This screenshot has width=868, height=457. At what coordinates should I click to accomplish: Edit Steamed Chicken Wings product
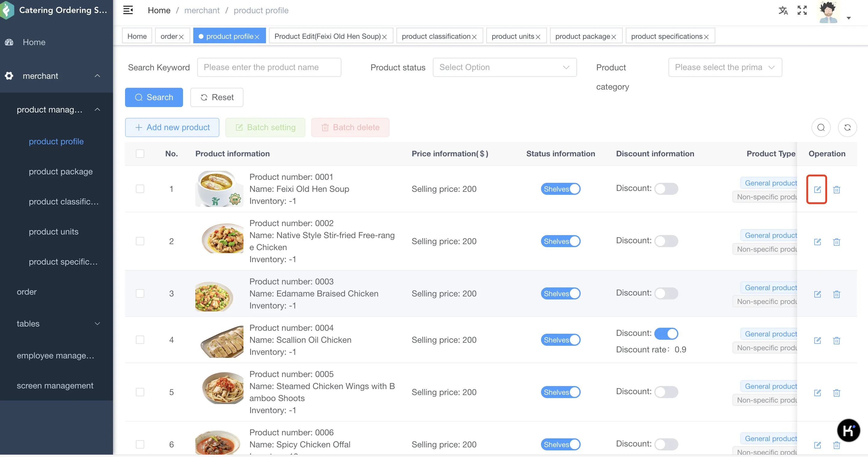[x=817, y=392]
